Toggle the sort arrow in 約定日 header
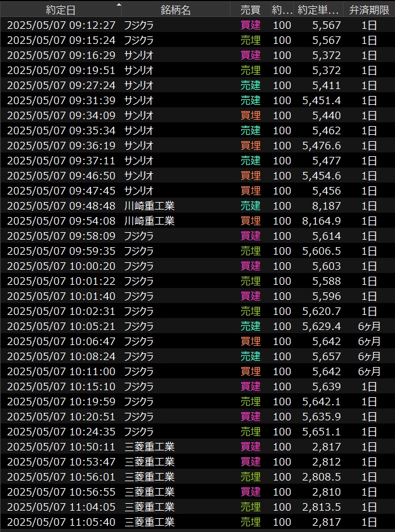395x532 pixels. tap(119, 5)
